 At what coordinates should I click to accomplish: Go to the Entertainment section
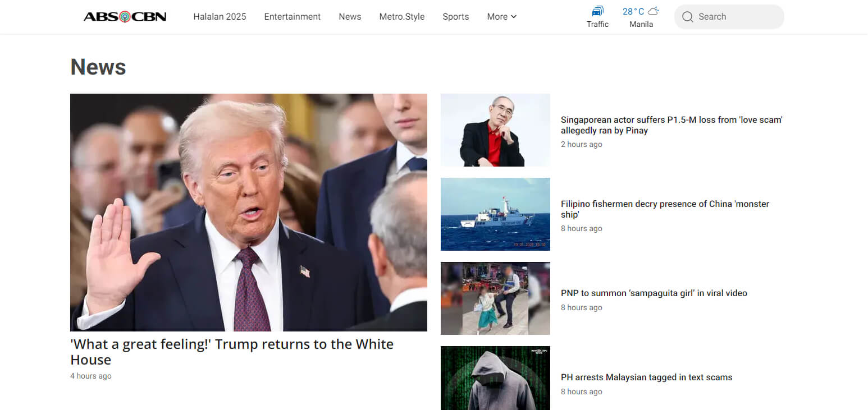pyautogui.click(x=293, y=17)
